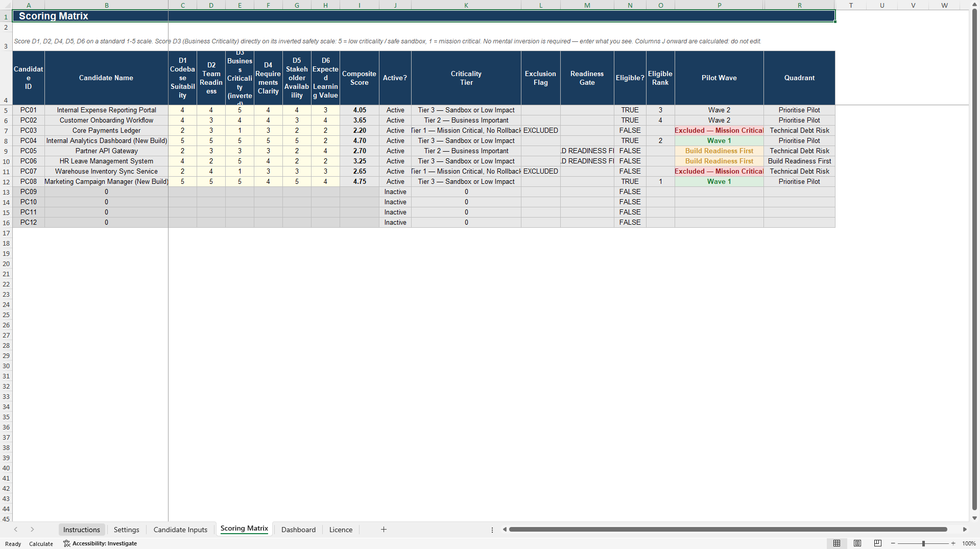980x549 pixels.
Task: Select composite score 2.20 cell
Action: click(360, 130)
